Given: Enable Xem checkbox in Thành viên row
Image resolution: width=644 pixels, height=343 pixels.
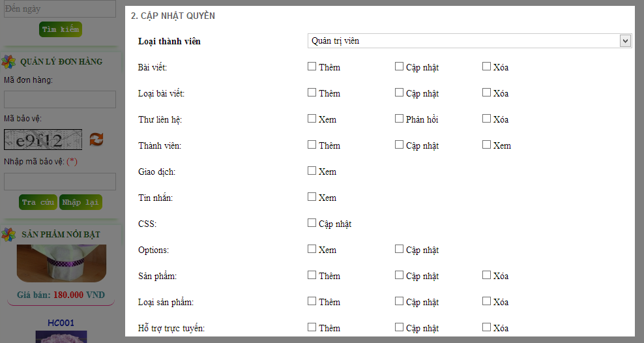Looking at the screenshot, I should (x=486, y=145).
